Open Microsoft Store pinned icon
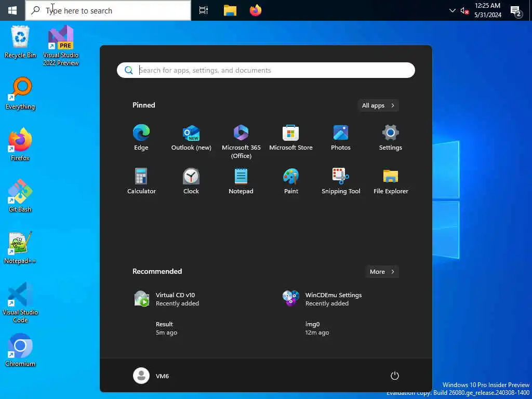532x399 pixels. pyautogui.click(x=291, y=137)
